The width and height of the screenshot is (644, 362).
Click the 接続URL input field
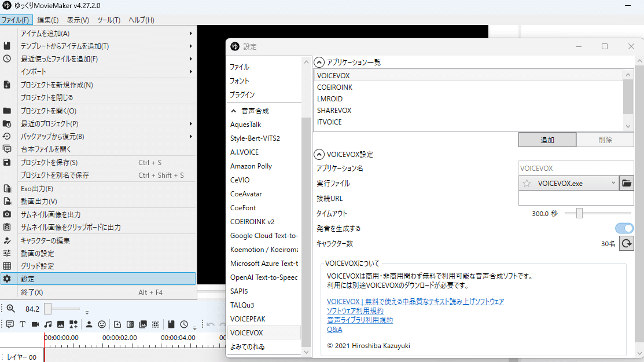click(576, 199)
